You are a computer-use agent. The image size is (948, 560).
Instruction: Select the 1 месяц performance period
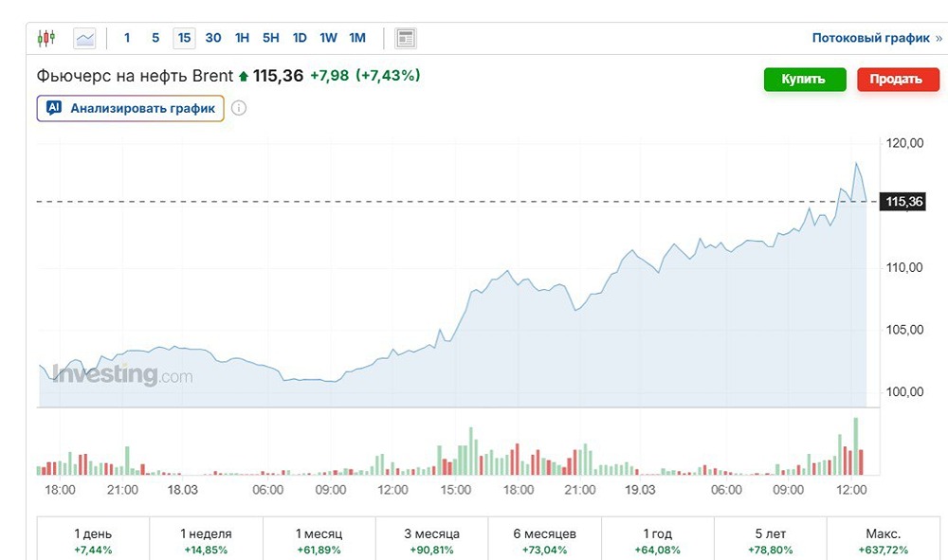(x=319, y=540)
